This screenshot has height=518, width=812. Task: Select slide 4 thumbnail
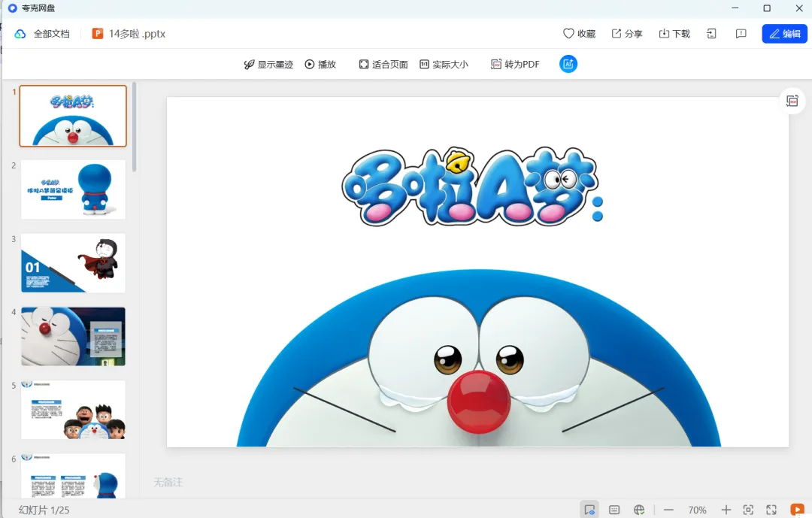[x=73, y=336]
